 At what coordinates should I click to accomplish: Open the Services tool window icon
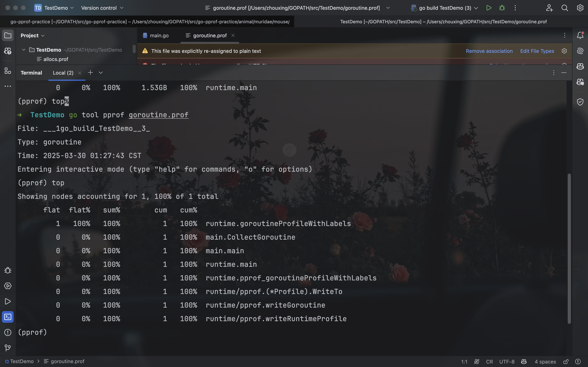(8, 286)
